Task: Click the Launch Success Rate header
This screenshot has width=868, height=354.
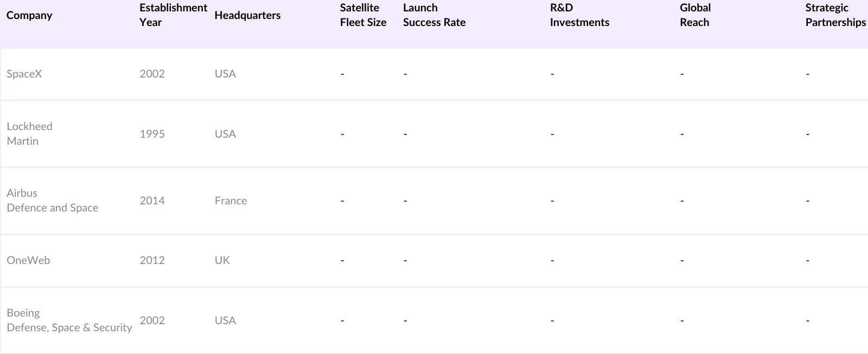Action: tap(434, 15)
